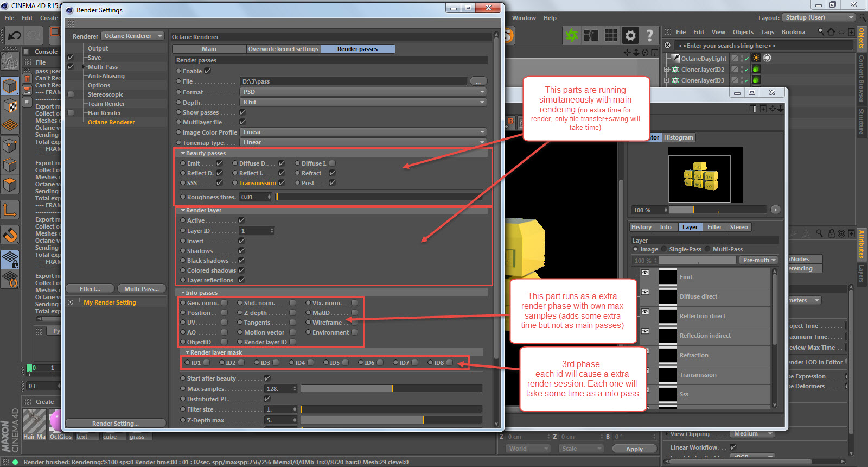Switch to the Filter tab

[714, 227]
